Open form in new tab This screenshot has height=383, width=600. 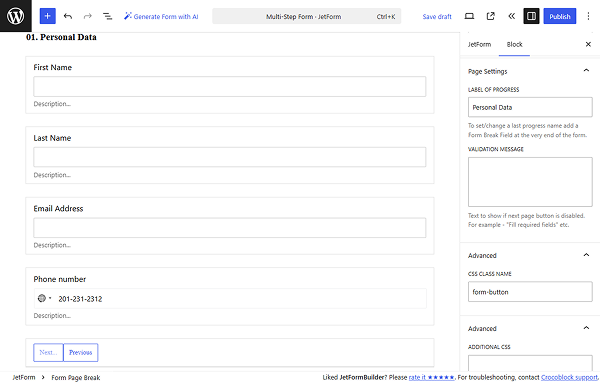tap(490, 16)
